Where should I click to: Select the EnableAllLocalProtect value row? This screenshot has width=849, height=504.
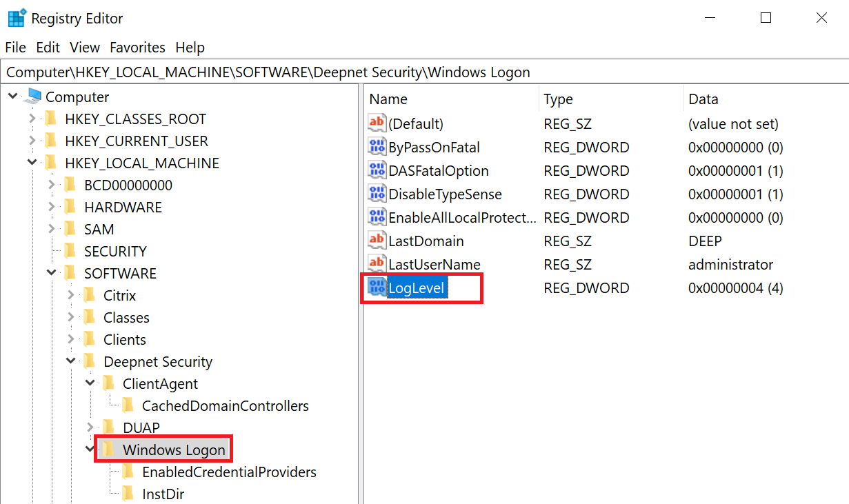point(462,218)
